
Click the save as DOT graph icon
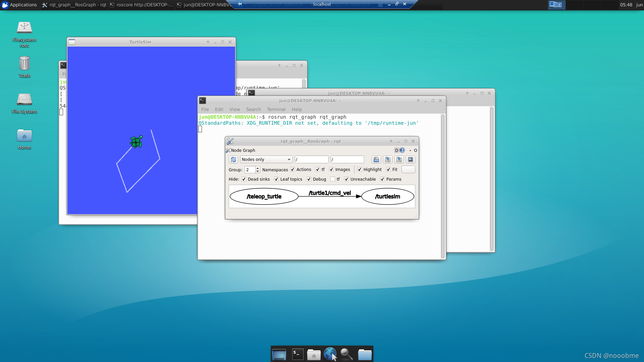point(388,160)
